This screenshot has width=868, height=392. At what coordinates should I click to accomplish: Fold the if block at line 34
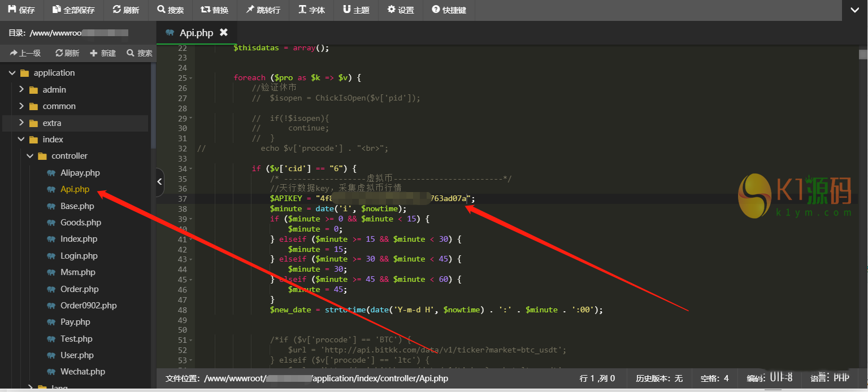click(x=190, y=169)
